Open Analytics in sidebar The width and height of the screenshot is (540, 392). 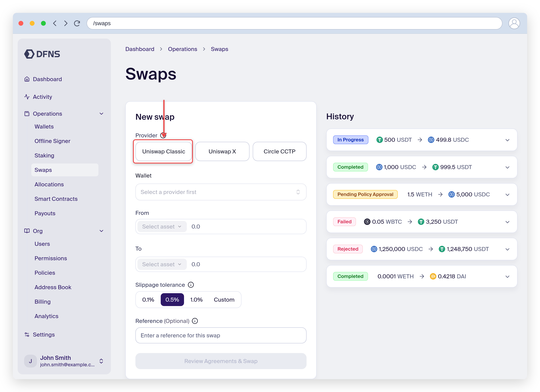46,316
